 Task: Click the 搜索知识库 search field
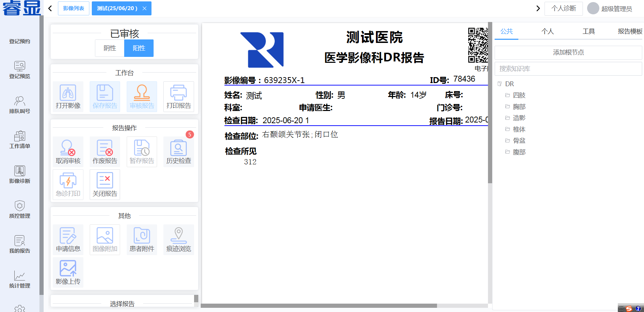tap(568, 69)
